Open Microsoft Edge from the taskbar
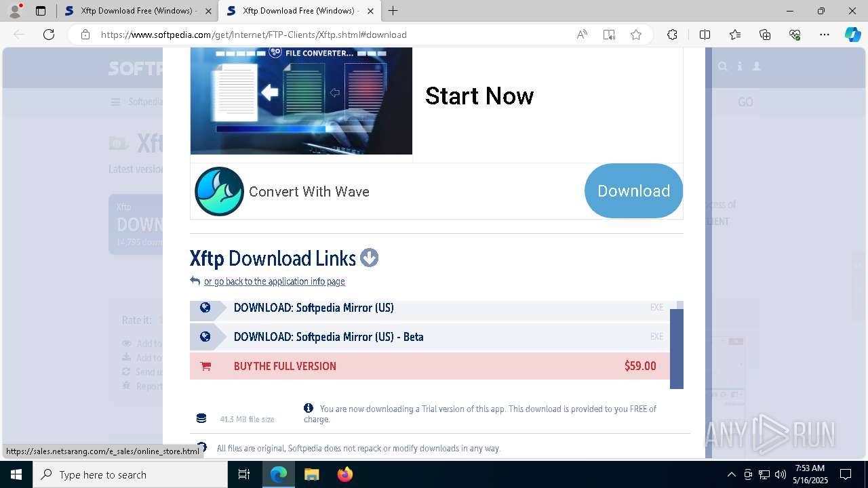The image size is (868, 488). (x=279, y=474)
